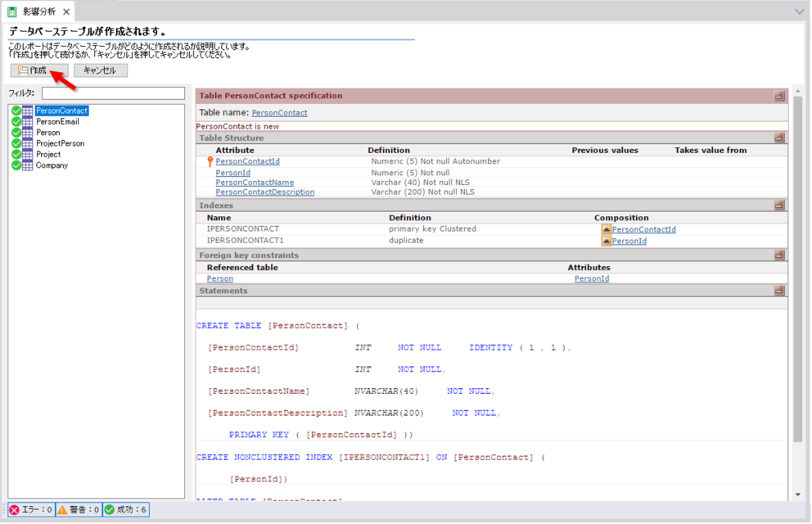
Task: Collapse the Indexes section
Action: (779, 206)
